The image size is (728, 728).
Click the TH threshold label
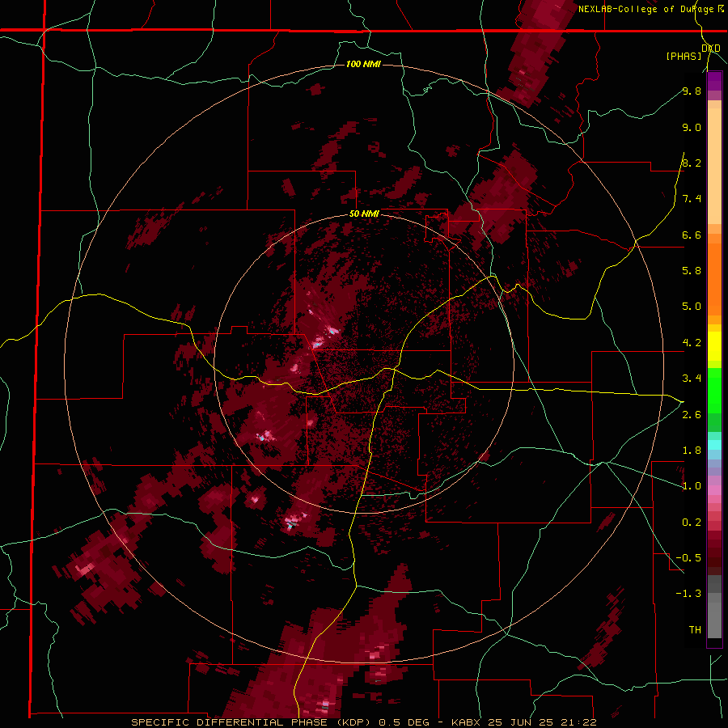695,629
